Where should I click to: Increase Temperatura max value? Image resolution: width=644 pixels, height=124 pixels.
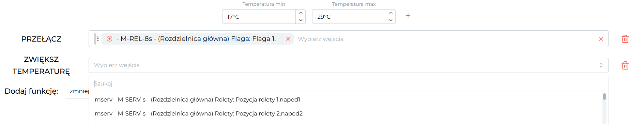click(390, 13)
